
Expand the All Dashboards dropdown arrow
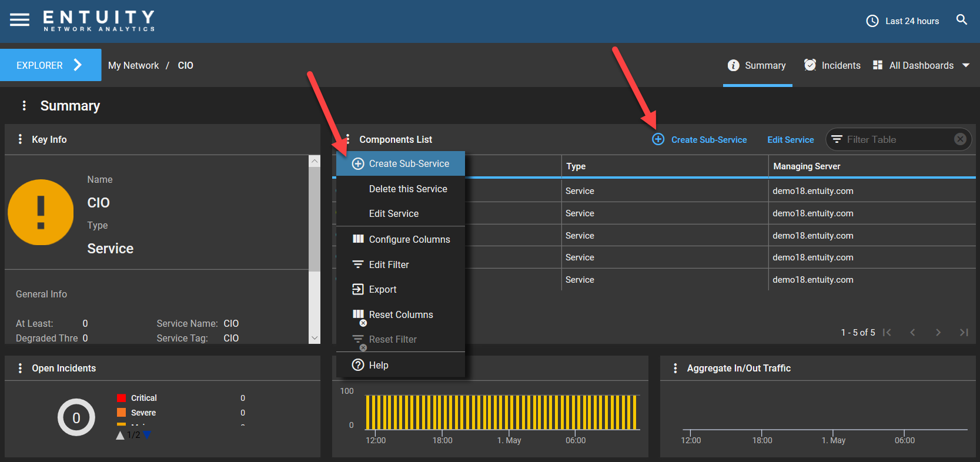coord(966,65)
